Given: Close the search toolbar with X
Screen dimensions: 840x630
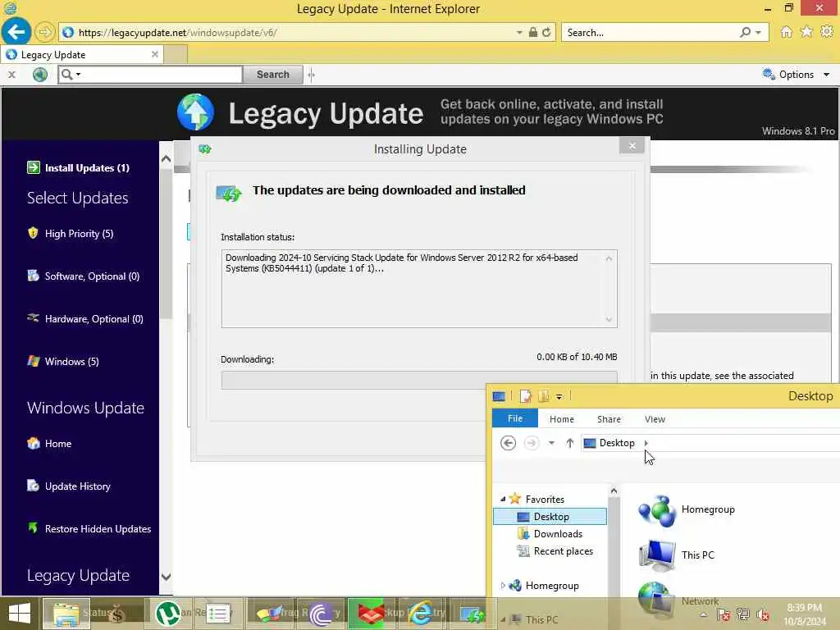Looking at the screenshot, I should 11,75.
